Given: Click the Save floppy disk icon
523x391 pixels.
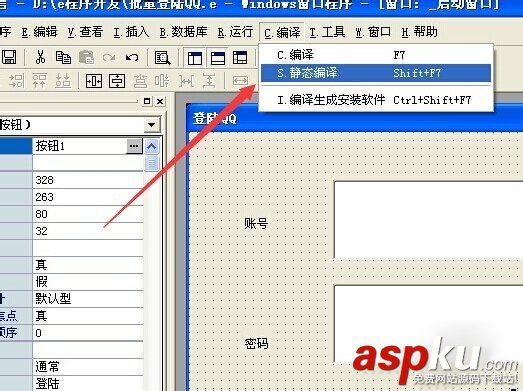Looking at the screenshot, I should [9, 57].
